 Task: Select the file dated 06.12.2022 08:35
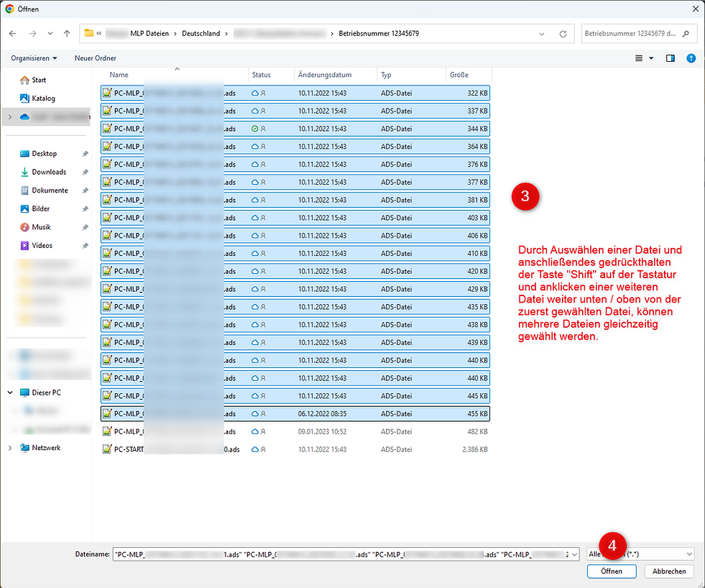[x=295, y=414]
